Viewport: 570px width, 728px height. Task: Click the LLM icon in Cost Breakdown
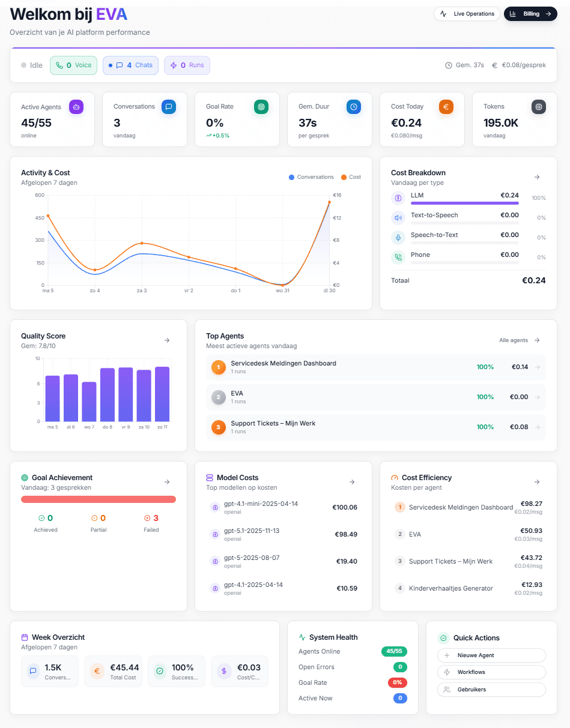click(x=398, y=198)
